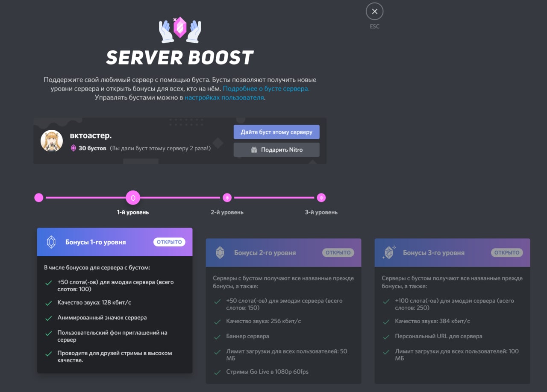Viewport: 547px width, 392px height.
Task: Click checkmark beside всего слотов: 150
Action: coord(217,301)
